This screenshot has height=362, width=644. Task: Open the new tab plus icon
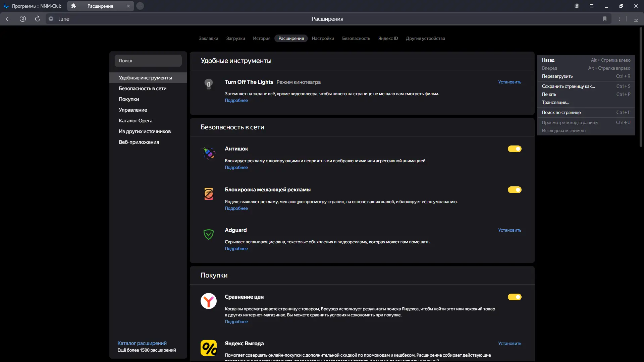pos(140,6)
